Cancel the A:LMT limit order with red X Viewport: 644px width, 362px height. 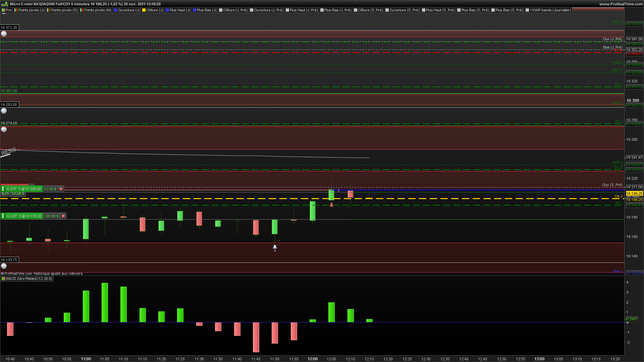click(x=63, y=216)
